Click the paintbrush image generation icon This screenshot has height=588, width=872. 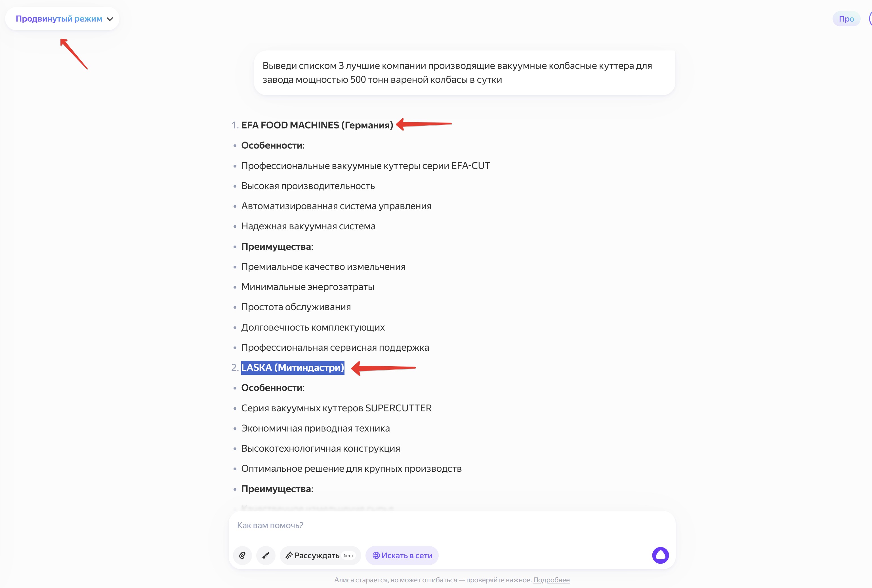266,555
